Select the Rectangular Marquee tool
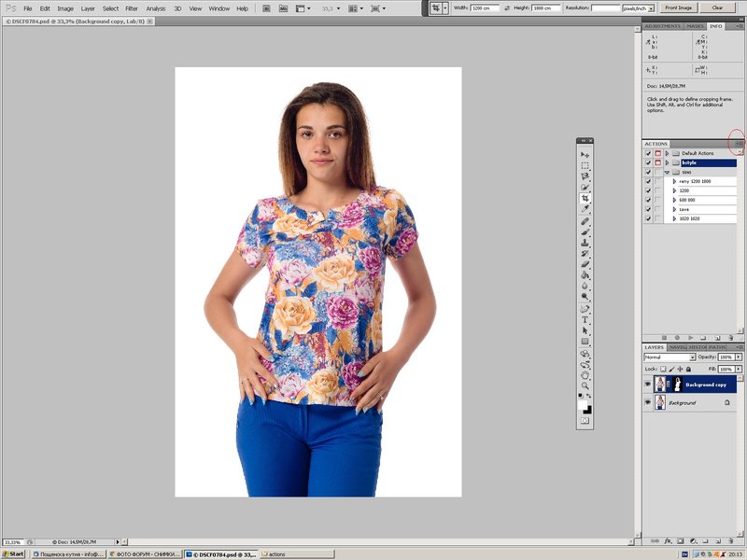This screenshot has height=560, width=747. (585, 165)
